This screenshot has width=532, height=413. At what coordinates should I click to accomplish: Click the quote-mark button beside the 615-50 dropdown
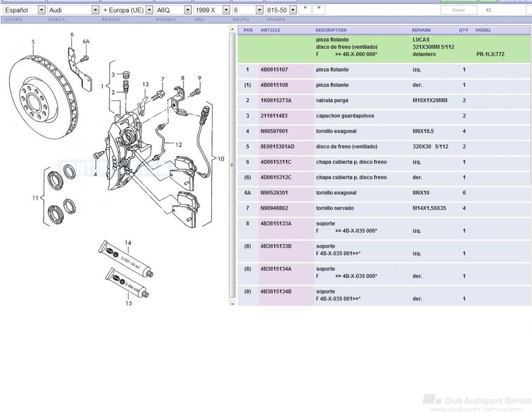305,10
